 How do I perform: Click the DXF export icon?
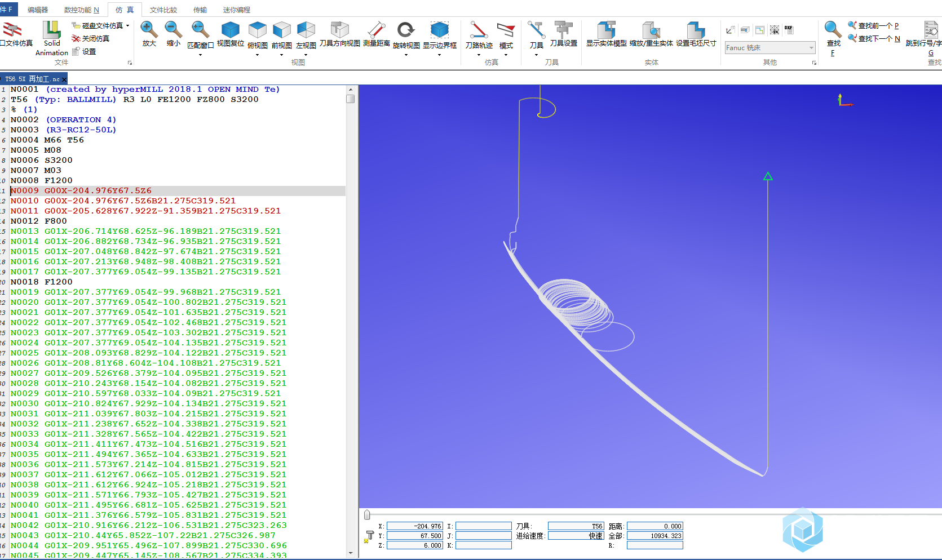tap(788, 29)
